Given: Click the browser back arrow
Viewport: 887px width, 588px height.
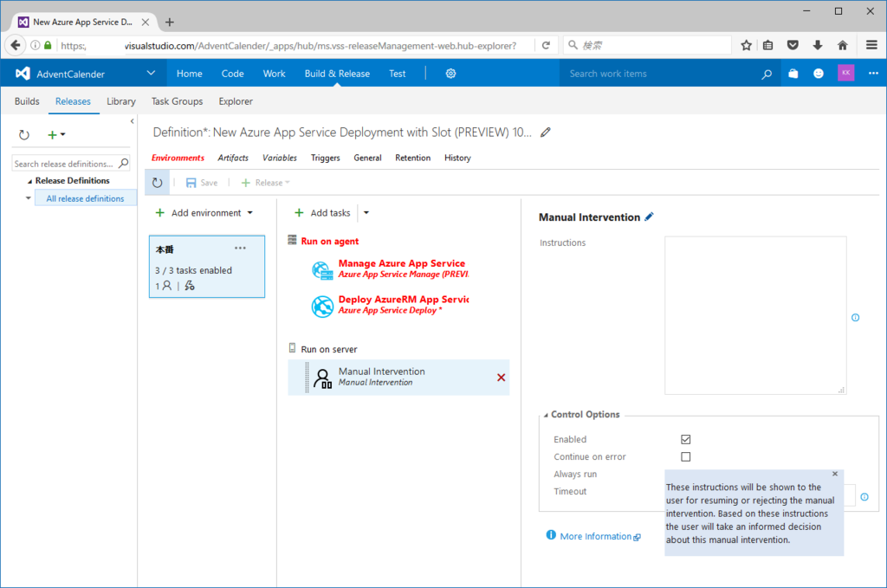Looking at the screenshot, I should (x=16, y=45).
